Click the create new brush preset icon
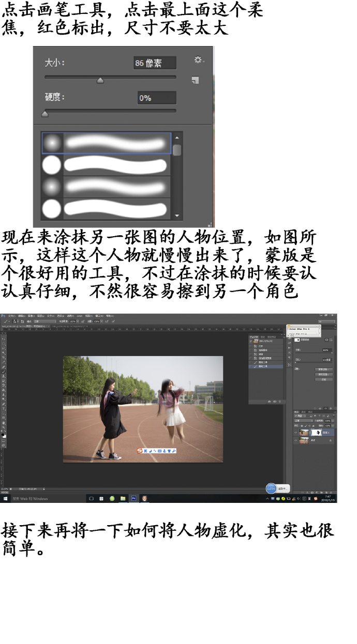357x644 pixels. coord(195,80)
